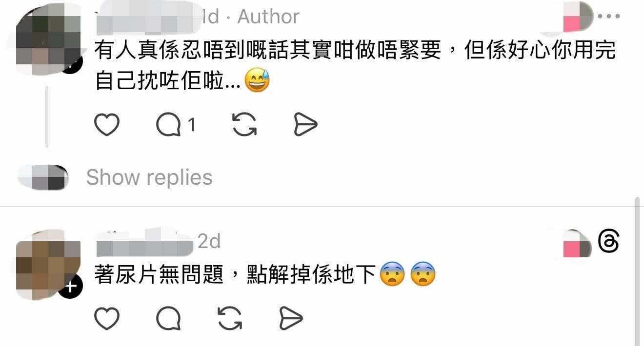Like the 著尿片無問題 comment
This screenshot has width=644, height=346.
[107, 319]
